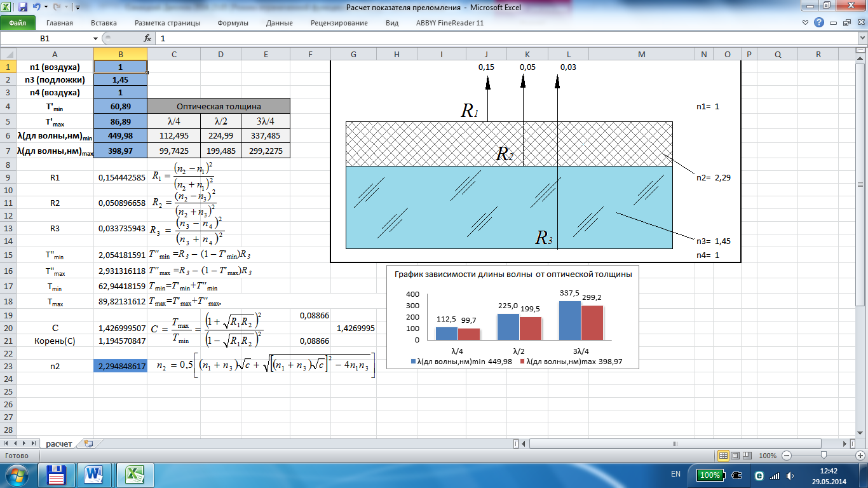The width and height of the screenshot is (868, 488).
Task: Open Customize Quick Access Toolbar dropdown
Action: tap(77, 8)
